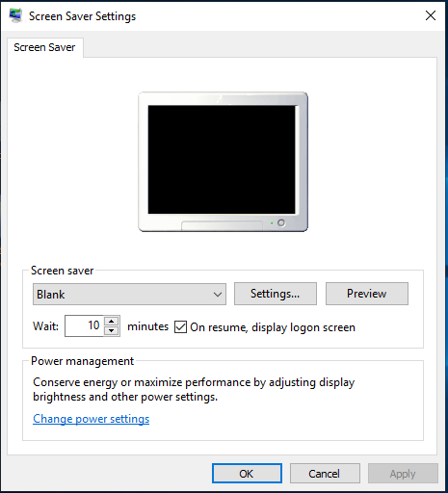
Task: Open the Blank screen saver dropdown
Action: coord(129,294)
